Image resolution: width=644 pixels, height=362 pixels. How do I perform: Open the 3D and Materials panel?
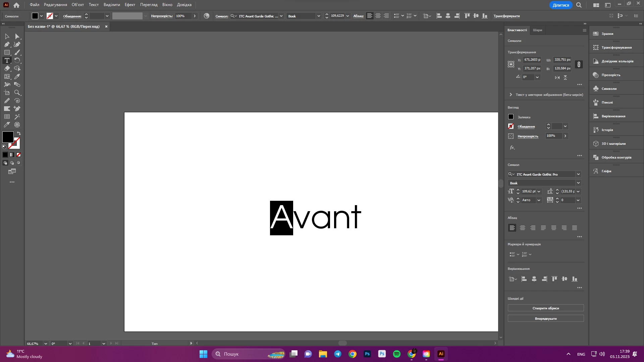tap(613, 144)
